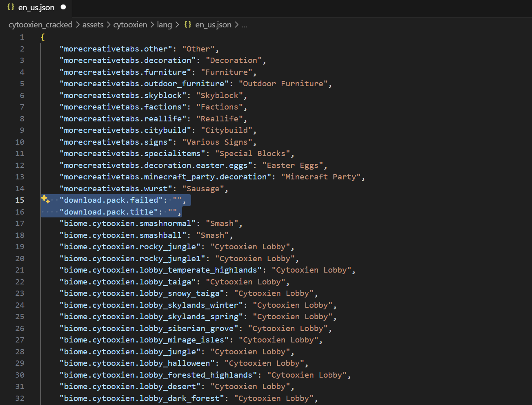Image resolution: width=532 pixels, height=405 pixels.
Task: Click the "download.pack.title" key on line 16
Action: coord(109,212)
